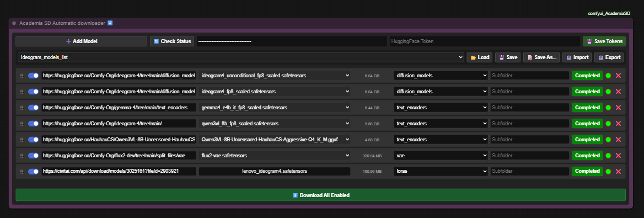Click Subfolder field in ideogram4_unconditional row

(x=530, y=76)
